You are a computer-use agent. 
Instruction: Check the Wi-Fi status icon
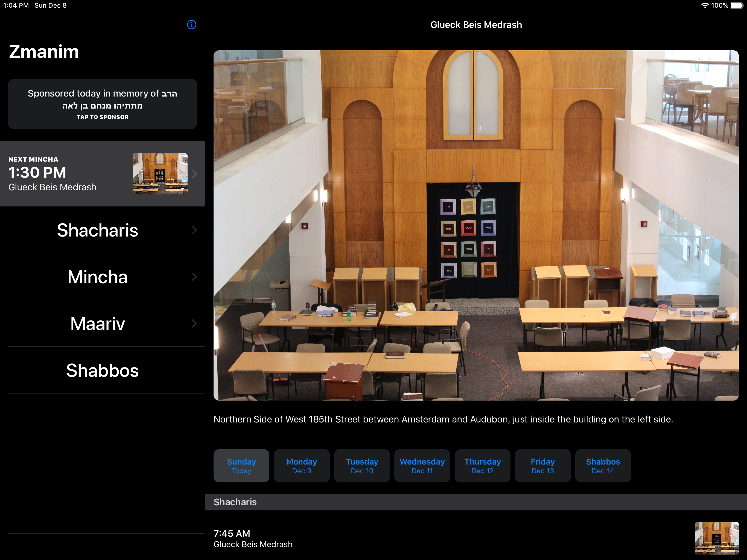(705, 5)
